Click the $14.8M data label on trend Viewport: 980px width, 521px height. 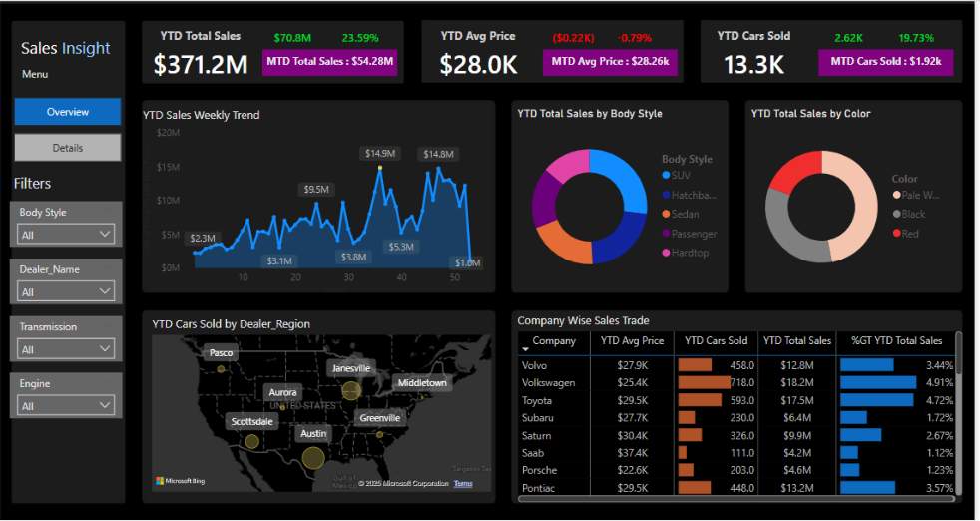(x=438, y=154)
